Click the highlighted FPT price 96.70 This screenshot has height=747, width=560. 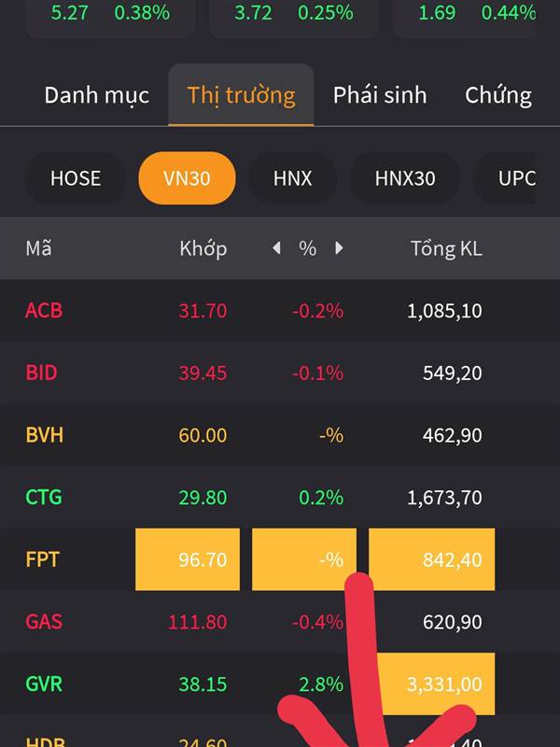point(188,559)
